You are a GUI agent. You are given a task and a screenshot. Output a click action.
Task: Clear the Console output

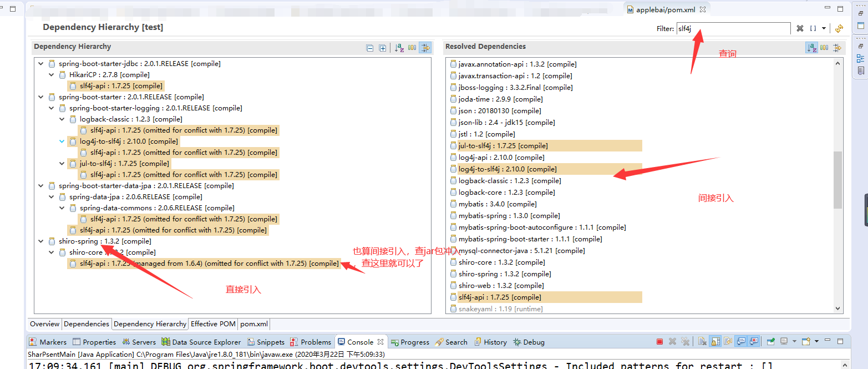tap(702, 341)
